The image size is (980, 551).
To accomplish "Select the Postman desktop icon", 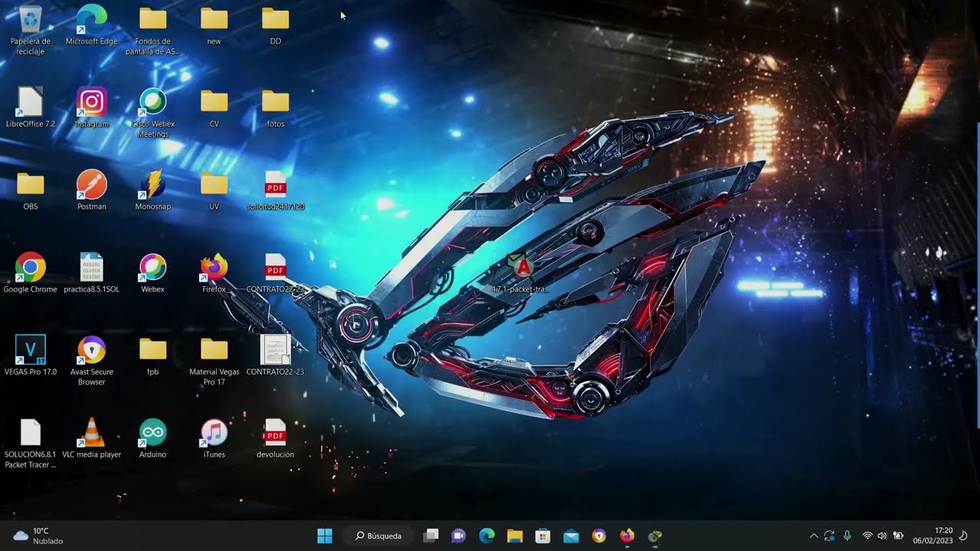I will click(x=92, y=190).
